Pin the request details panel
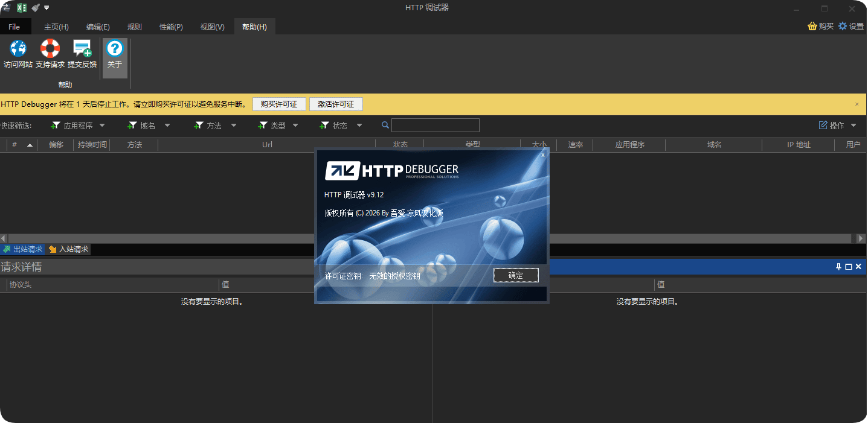The height and width of the screenshot is (423, 868). pos(838,267)
